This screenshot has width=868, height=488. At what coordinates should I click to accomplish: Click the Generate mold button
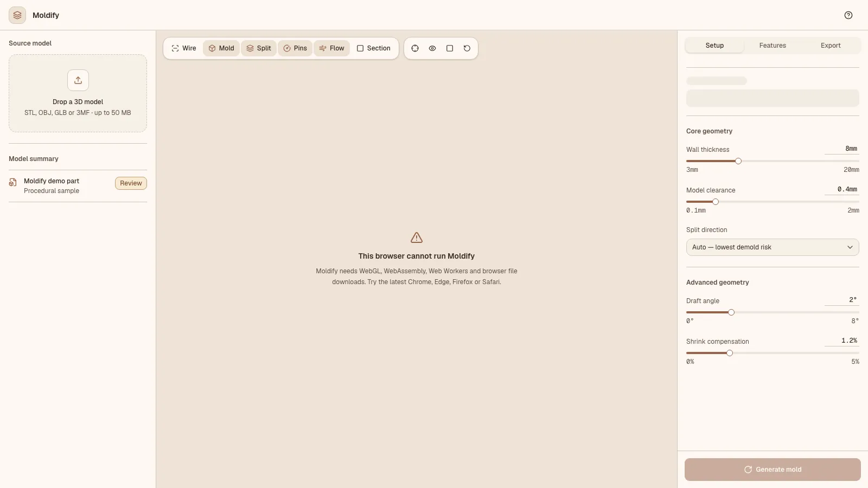[773, 470]
